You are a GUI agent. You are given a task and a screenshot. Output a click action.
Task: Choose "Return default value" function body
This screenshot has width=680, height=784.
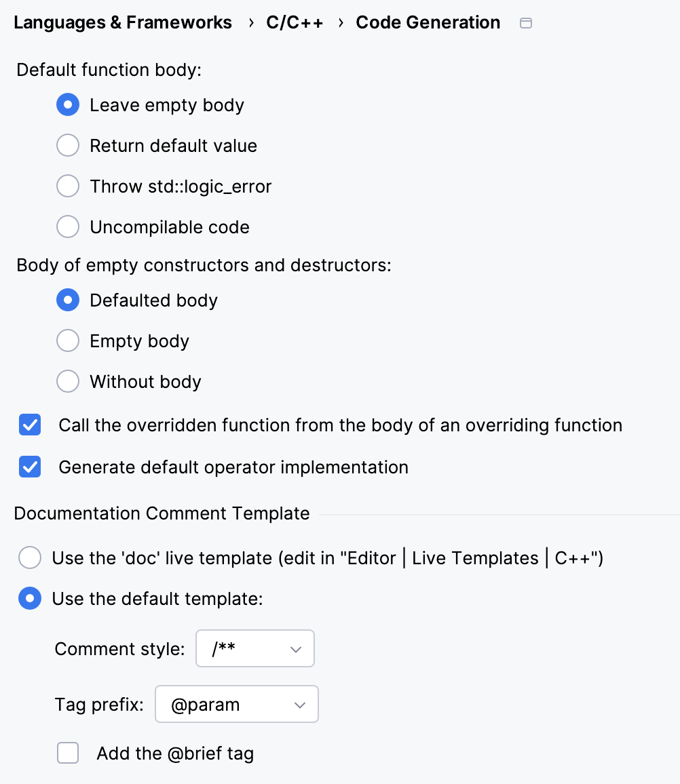click(x=68, y=145)
